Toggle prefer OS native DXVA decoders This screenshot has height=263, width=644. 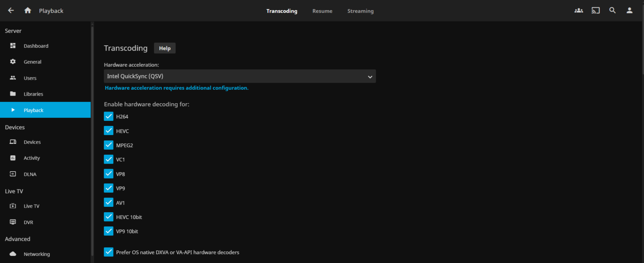point(109,252)
